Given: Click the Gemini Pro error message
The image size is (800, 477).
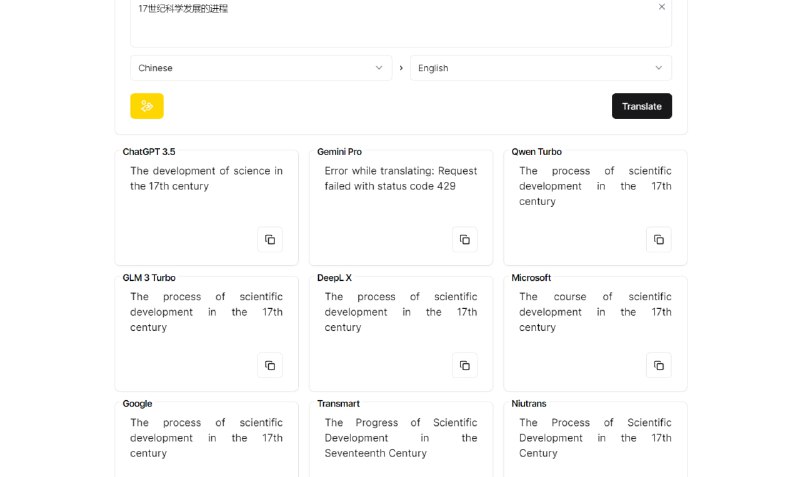Looking at the screenshot, I should (400, 178).
